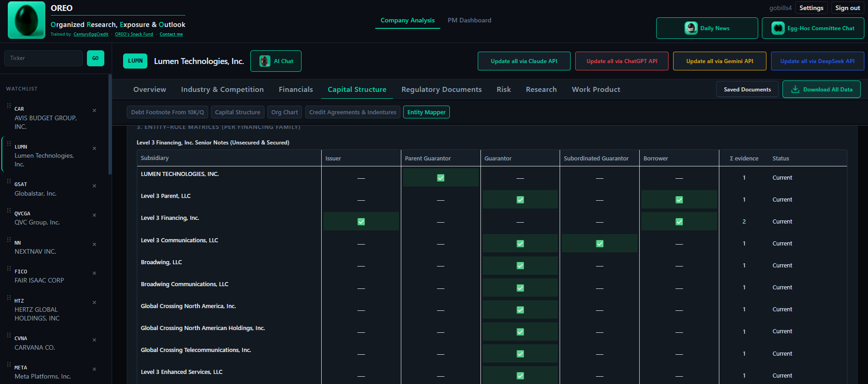Click the drag handle for HTZ
868x384 pixels.
[9, 298]
